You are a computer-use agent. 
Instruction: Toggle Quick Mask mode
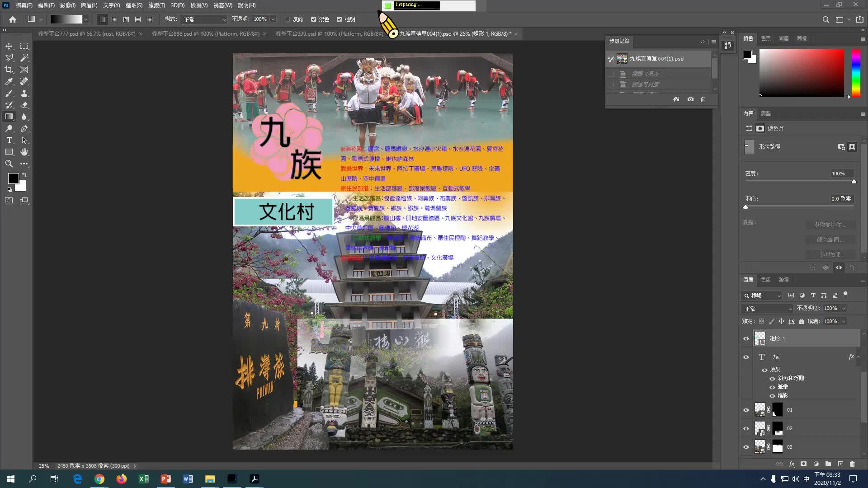point(9,201)
